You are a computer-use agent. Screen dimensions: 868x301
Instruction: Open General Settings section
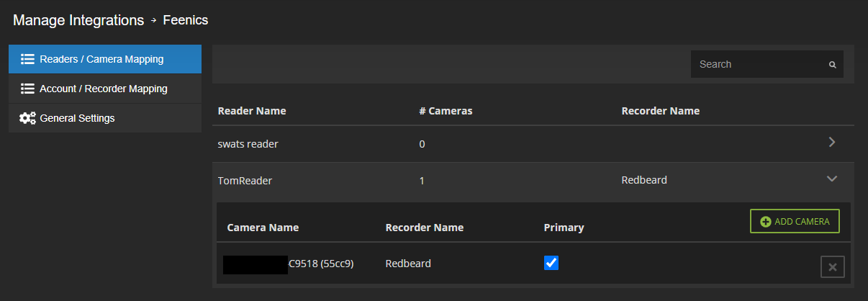pyautogui.click(x=105, y=118)
